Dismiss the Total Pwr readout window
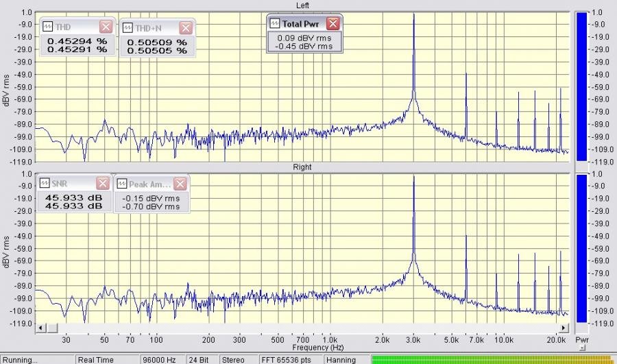This screenshot has width=617, height=364. [332, 23]
